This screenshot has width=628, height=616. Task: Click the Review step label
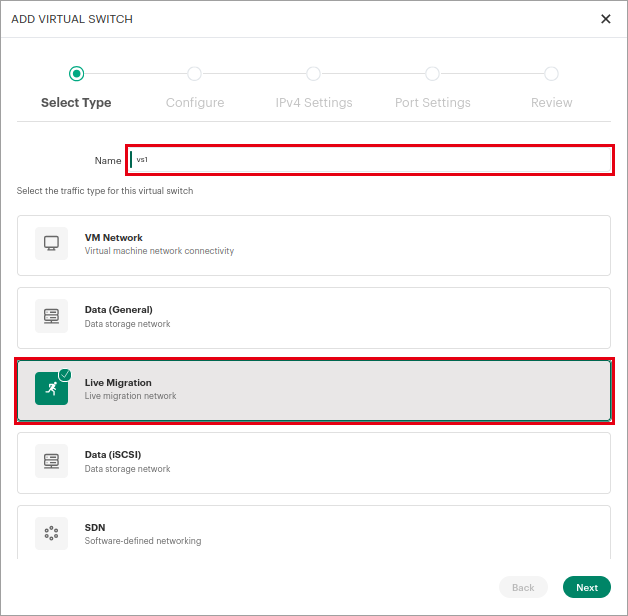(x=552, y=103)
